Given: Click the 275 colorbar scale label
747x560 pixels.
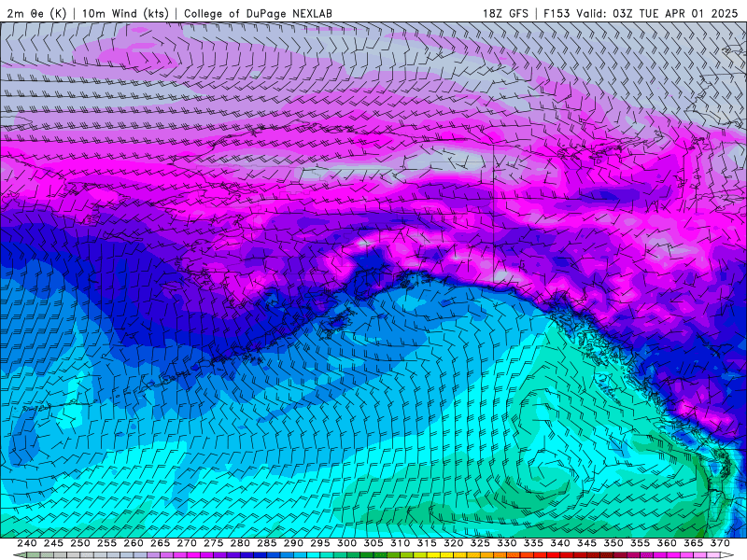Looking at the screenshot, I should 214,543.
